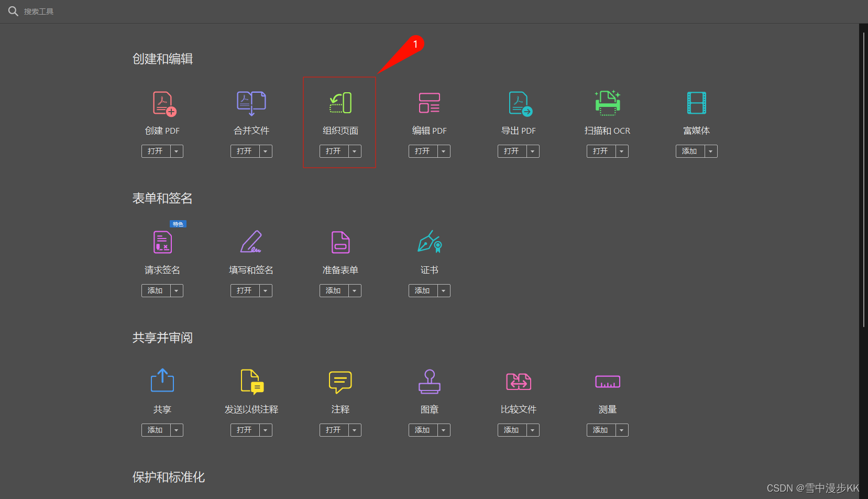
Task: Add the 图章 tool with 添加
Action: pyautogui.click(x=423, y=430)
